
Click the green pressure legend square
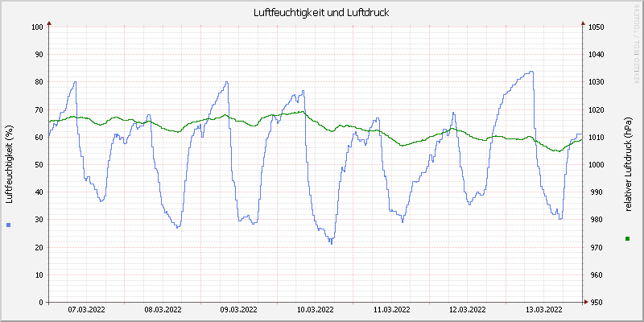point(628,238)
